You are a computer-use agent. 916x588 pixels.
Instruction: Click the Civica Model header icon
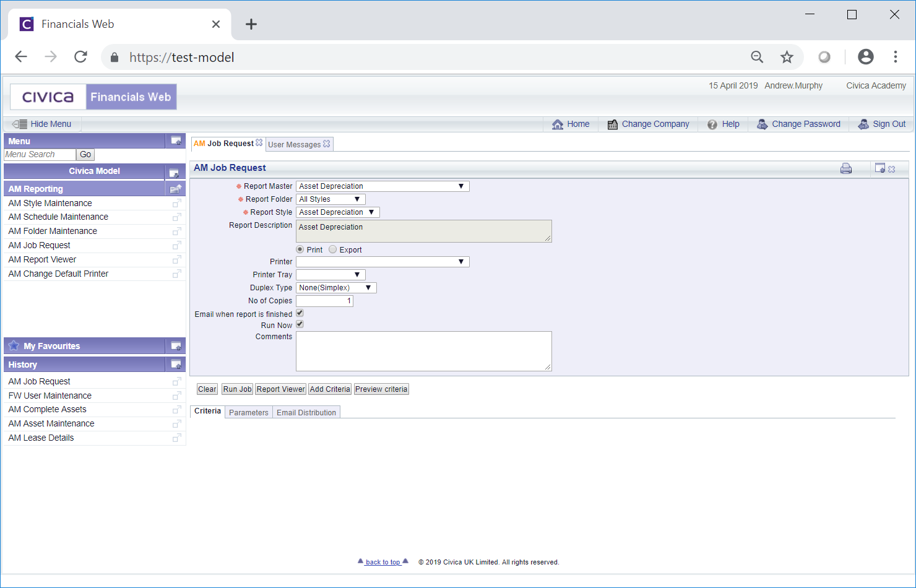tap(174, 172)
